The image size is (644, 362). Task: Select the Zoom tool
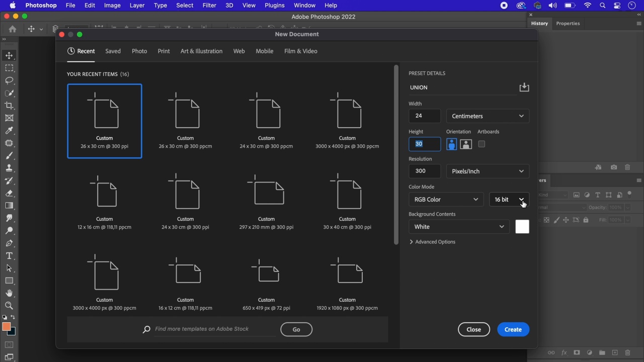[9, 306]
